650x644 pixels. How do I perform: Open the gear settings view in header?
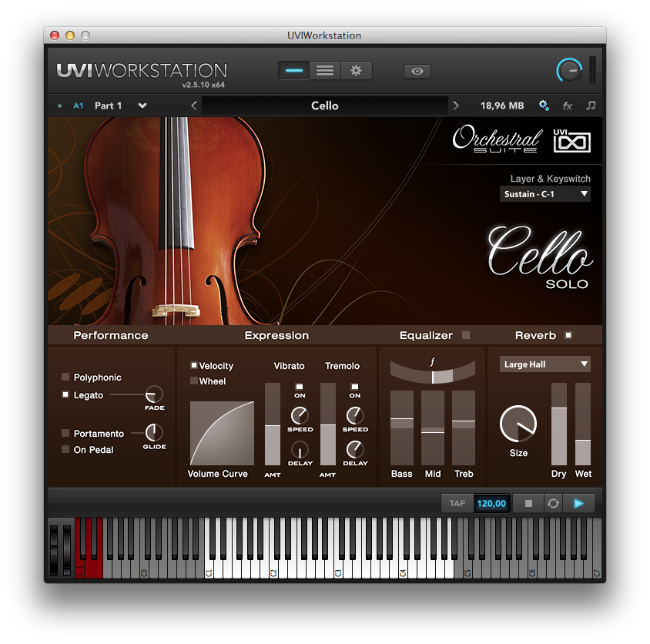356,71
